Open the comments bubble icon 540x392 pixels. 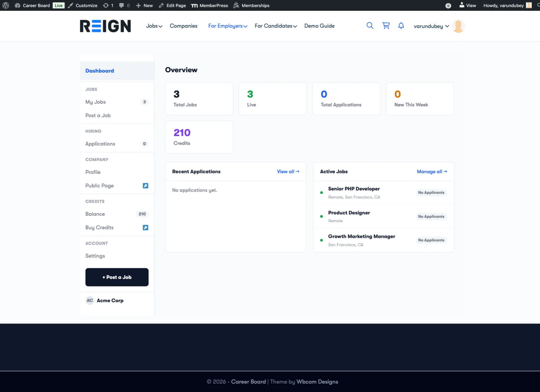tap(124, 5)
